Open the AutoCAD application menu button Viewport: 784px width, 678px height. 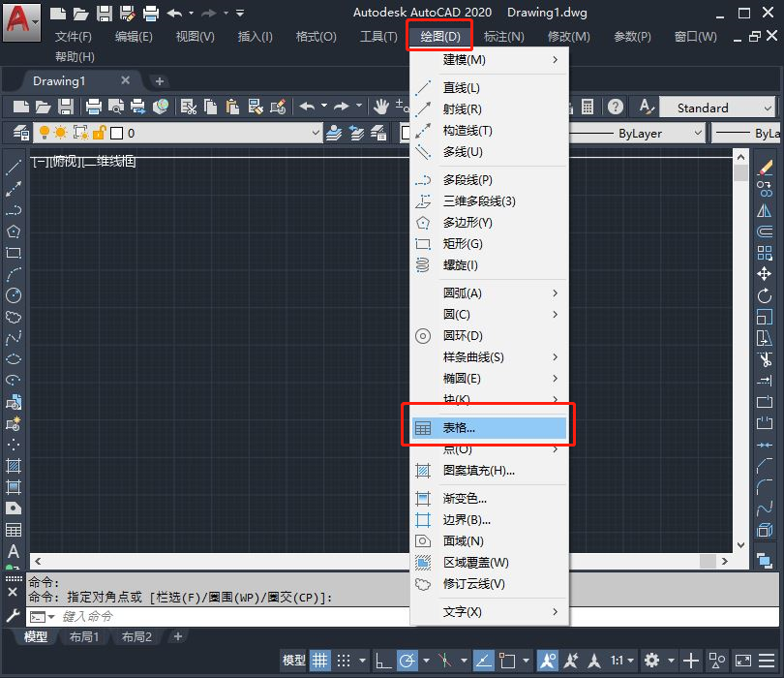[x=21, y=22]
